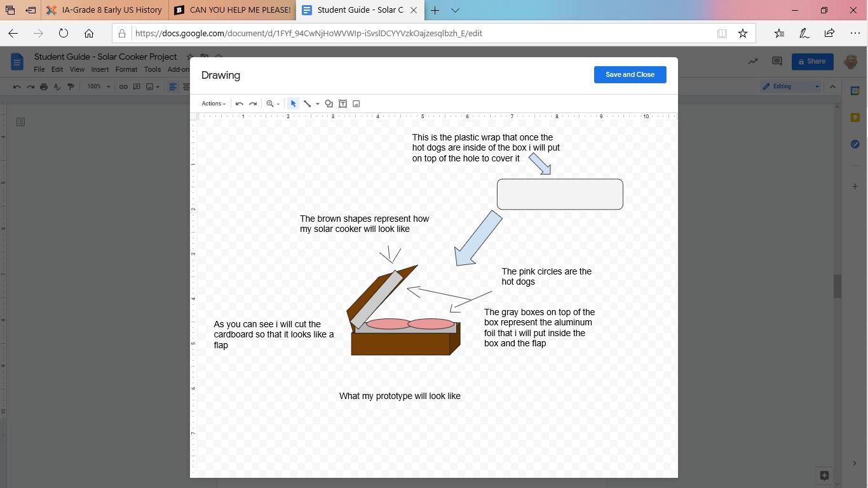Switch to CAN YOU HELP ME PLEASE! tab
This screenshot has height=488, width=868.
233,10
